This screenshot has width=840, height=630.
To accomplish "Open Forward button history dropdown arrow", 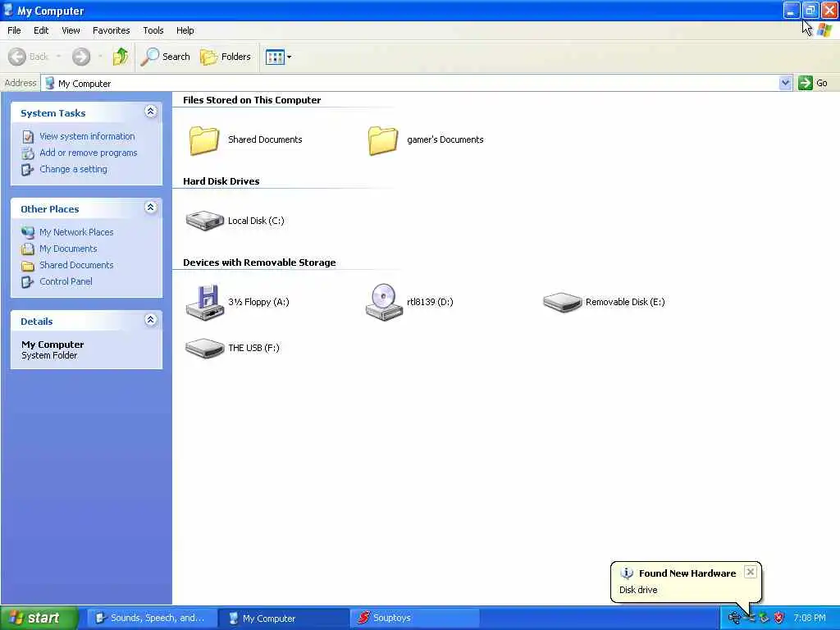I will click(100, 57).
